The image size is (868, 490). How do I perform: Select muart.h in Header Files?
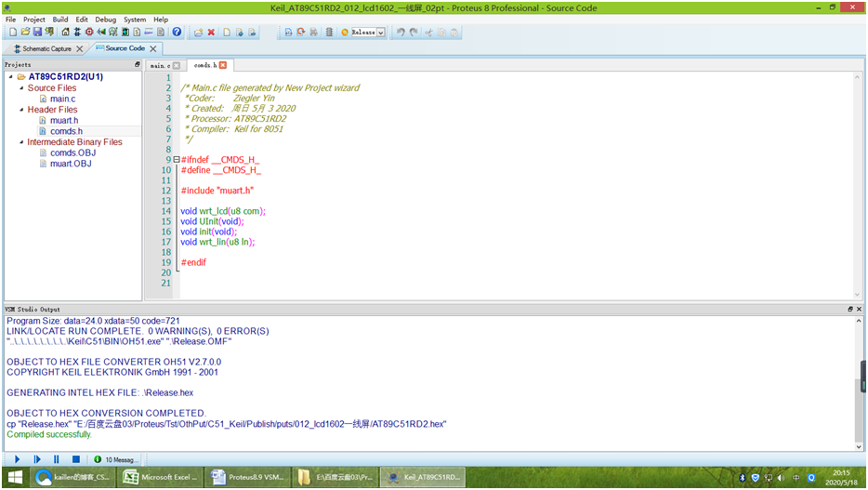(64, 120)
